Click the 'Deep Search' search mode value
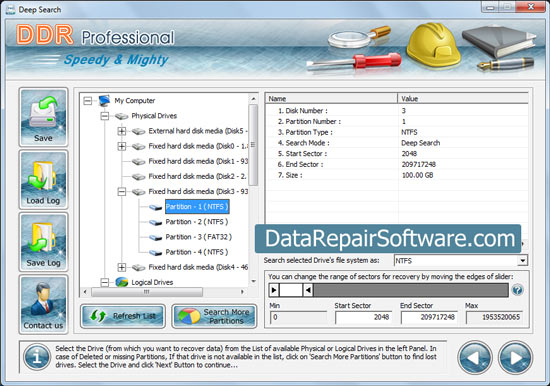The height and width of the screenshot is (386, 550). (421, 143)
